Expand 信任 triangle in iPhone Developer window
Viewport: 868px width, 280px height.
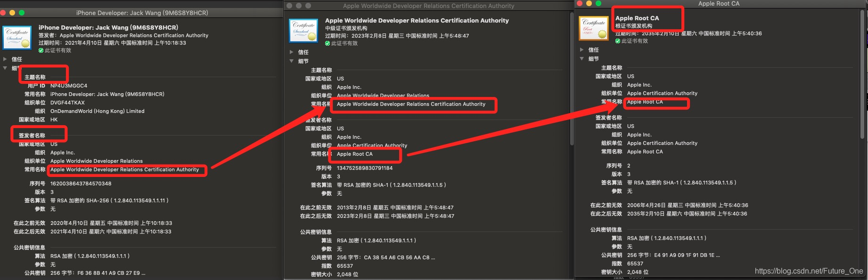point(5,59)
